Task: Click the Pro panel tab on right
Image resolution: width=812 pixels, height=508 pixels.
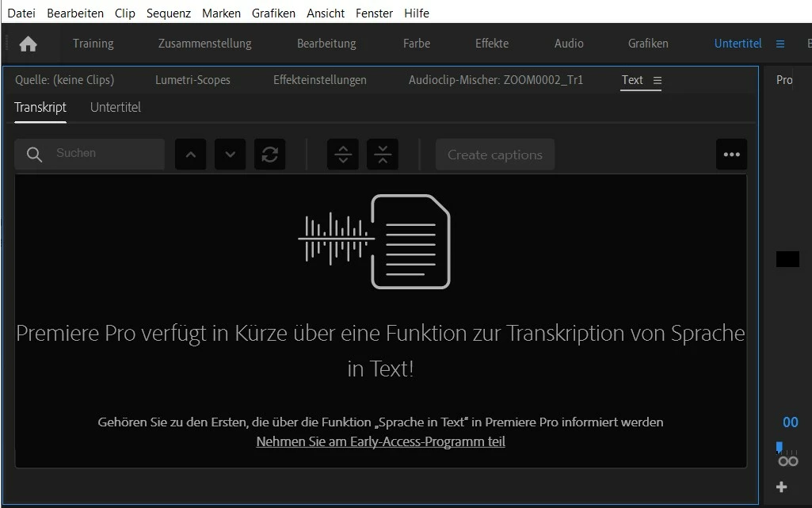Action: coord(784,80)
